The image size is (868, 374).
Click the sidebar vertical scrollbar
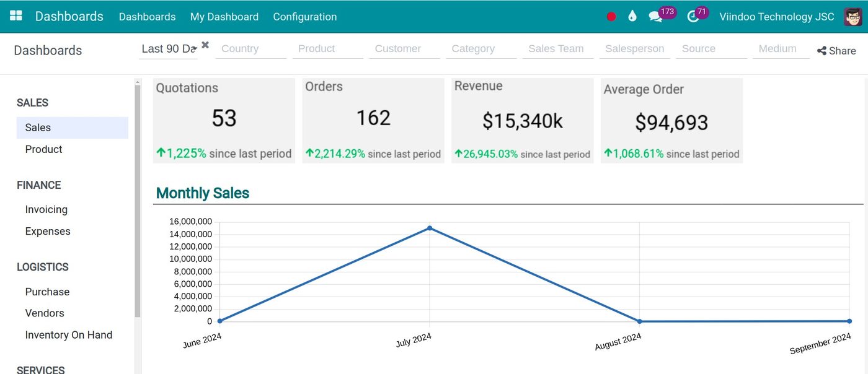coord(138,201)
